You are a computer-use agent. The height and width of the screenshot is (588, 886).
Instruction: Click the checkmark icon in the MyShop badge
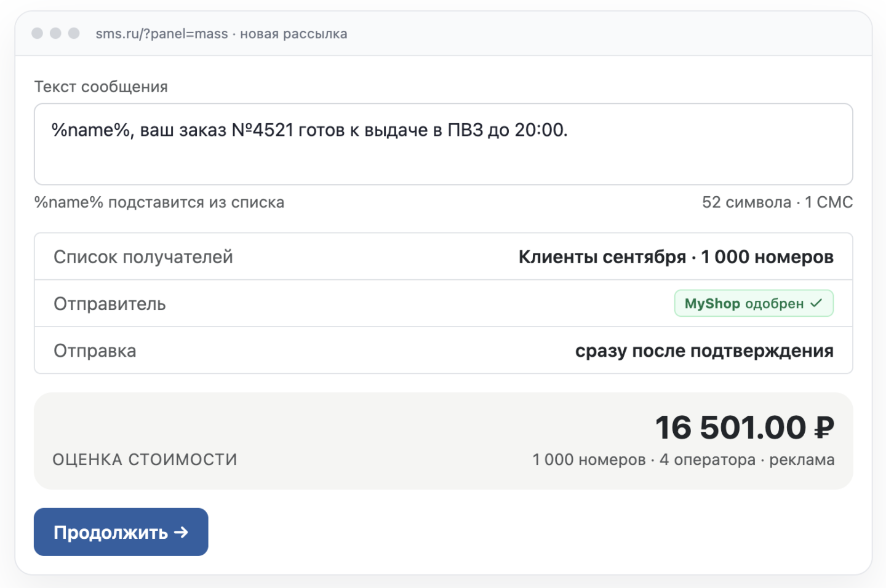[816, 303]
